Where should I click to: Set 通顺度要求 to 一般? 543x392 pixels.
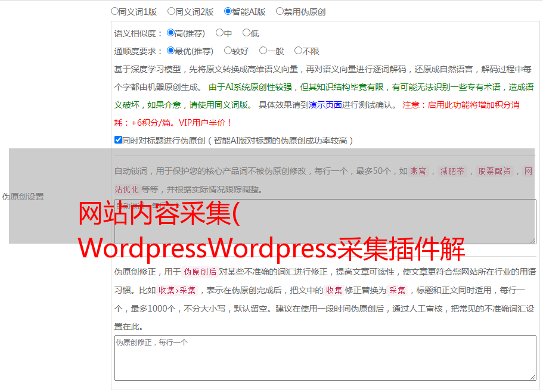click(263, 51)
